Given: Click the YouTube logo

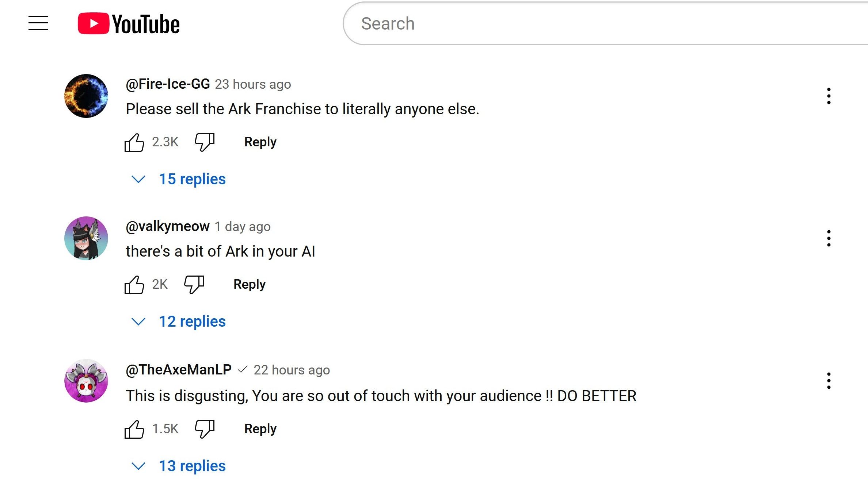Looking at the screenshot, I should point(129,24).
